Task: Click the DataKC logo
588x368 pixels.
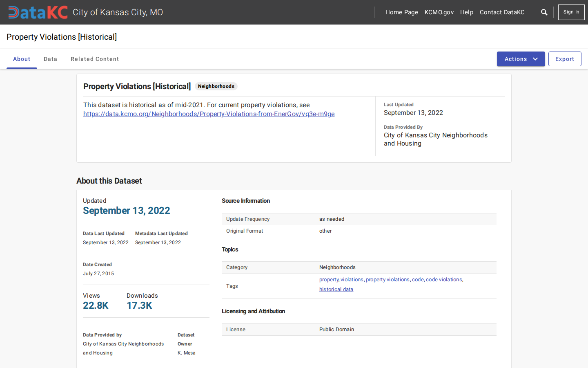Action: [x=38, y=12]
